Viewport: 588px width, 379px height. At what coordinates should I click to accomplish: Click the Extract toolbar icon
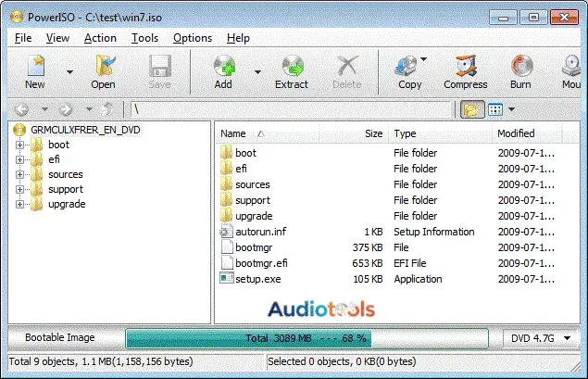point(293,66)
